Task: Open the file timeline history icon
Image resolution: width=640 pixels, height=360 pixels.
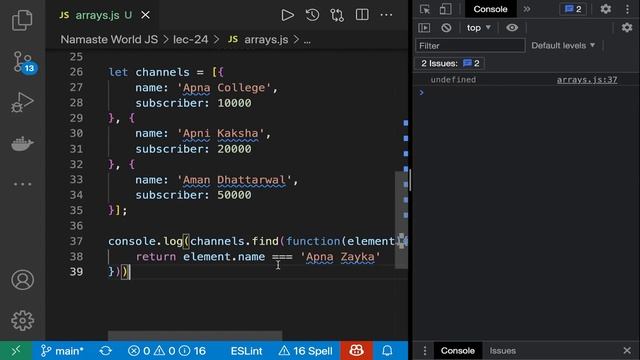Action: tap(312, 15)
